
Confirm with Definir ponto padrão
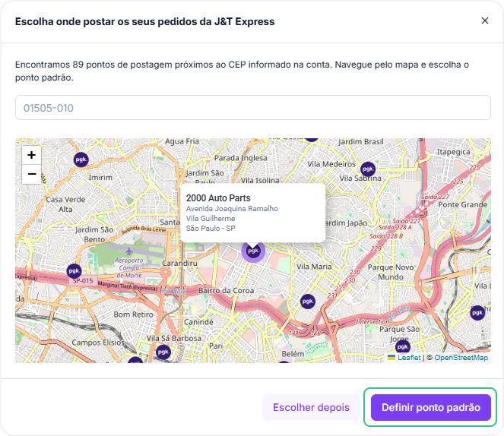[430, 407]
